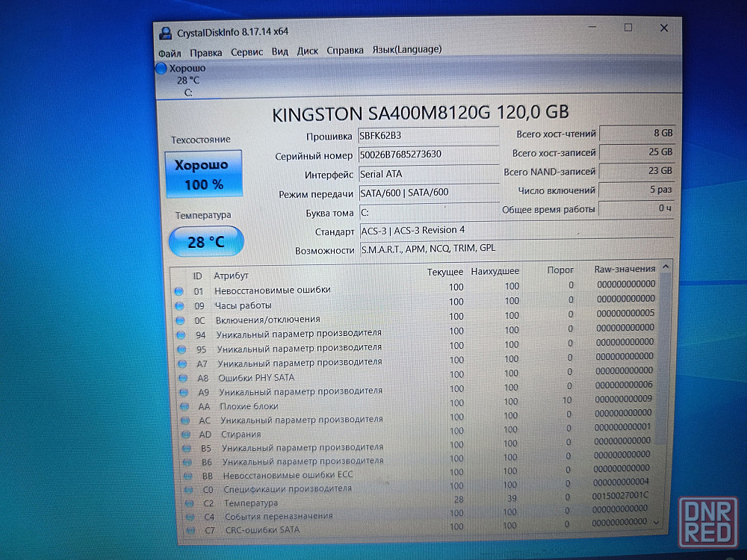Screen dimensions: 747x560
Task: Click the Всего NAND-записей value 23 GB
Action: coord(636,170)
